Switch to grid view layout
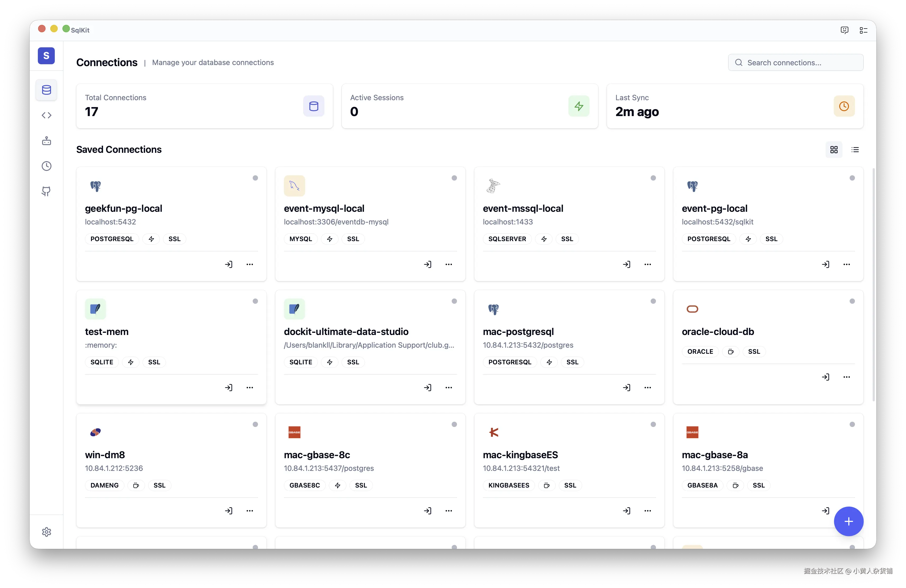 click(834, 149)
